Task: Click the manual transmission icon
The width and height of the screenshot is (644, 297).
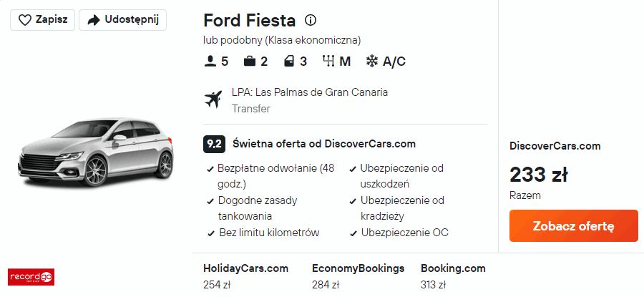Action: (x=329, y=62)
